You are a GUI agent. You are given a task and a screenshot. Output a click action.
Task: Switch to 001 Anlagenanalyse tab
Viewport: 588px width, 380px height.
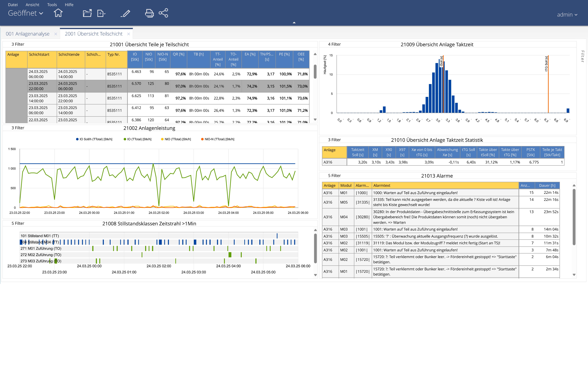pyautogui.click(x=28, y=34)
